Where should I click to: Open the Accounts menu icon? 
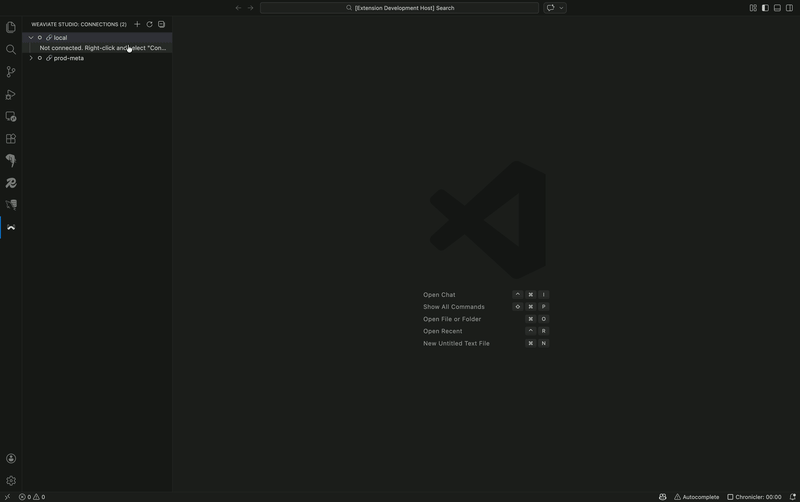pos(11,459)
